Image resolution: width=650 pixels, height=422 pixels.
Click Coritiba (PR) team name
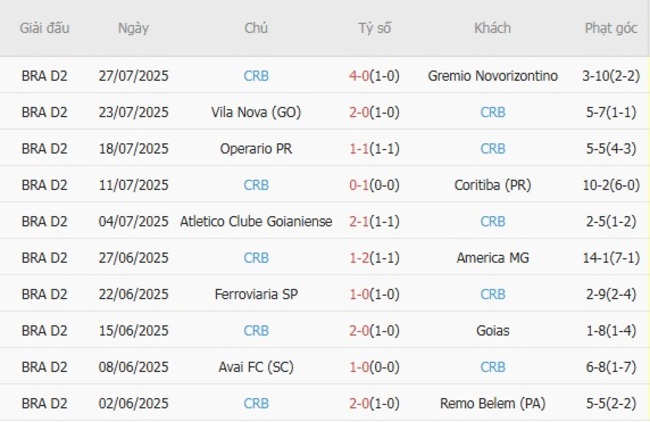492,185
